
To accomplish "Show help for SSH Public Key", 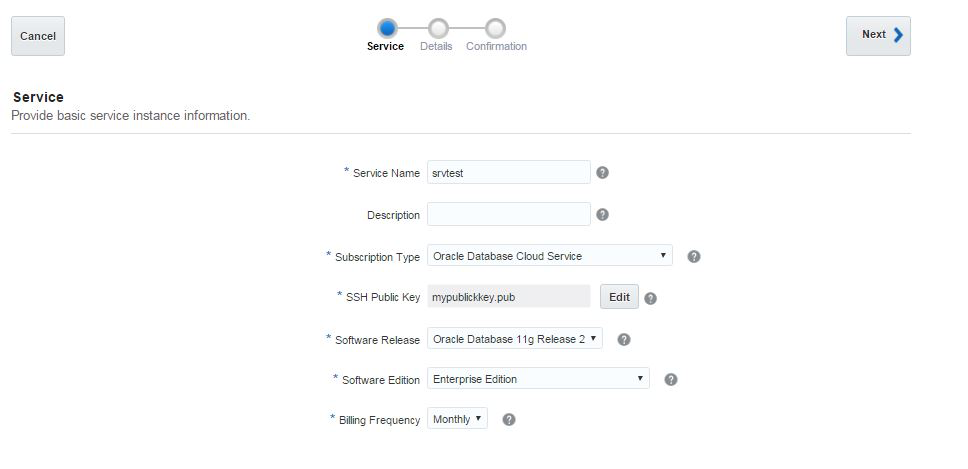I will [x=650, y=298].
